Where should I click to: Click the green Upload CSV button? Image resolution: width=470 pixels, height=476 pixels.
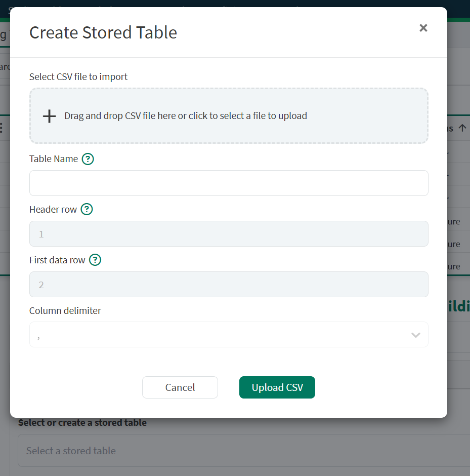click(277, 387)
